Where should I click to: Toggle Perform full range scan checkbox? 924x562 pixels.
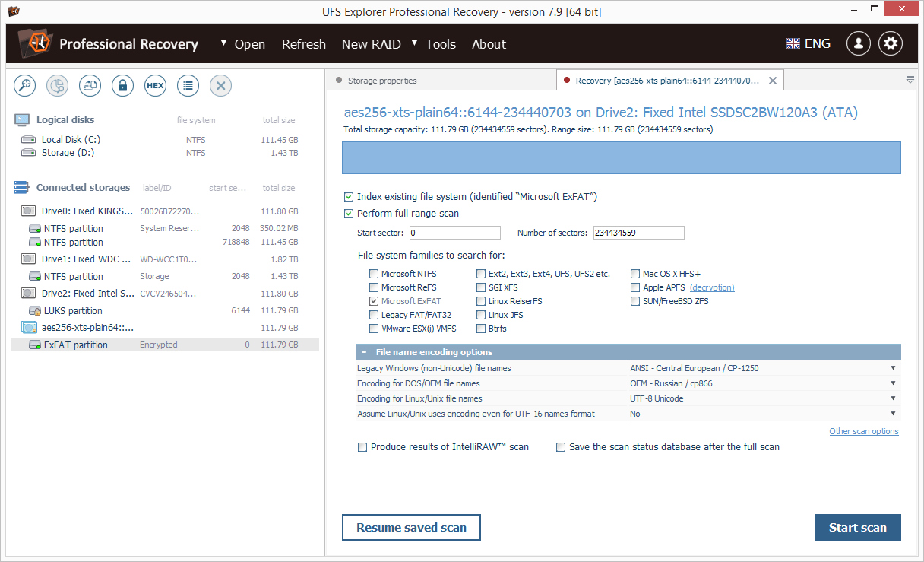pyautogui.click(x=349, y=214)
